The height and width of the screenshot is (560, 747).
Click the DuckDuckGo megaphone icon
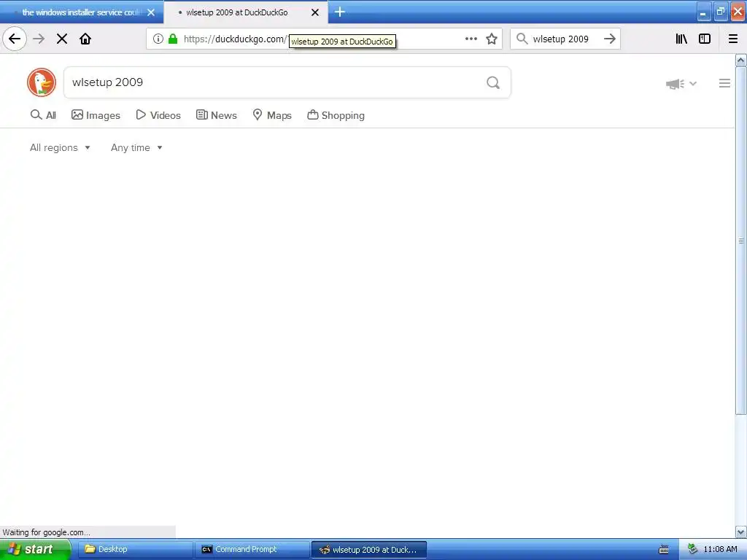click(x=675, y=84)
